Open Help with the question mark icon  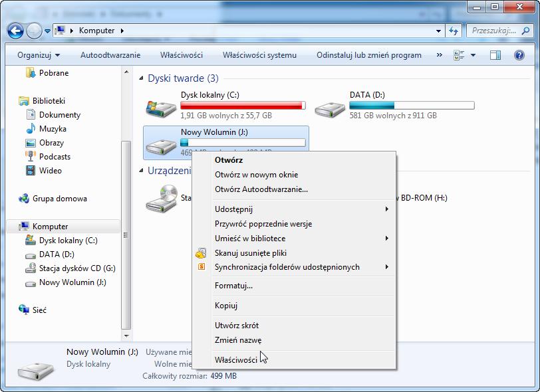click(x=519, y=55)
